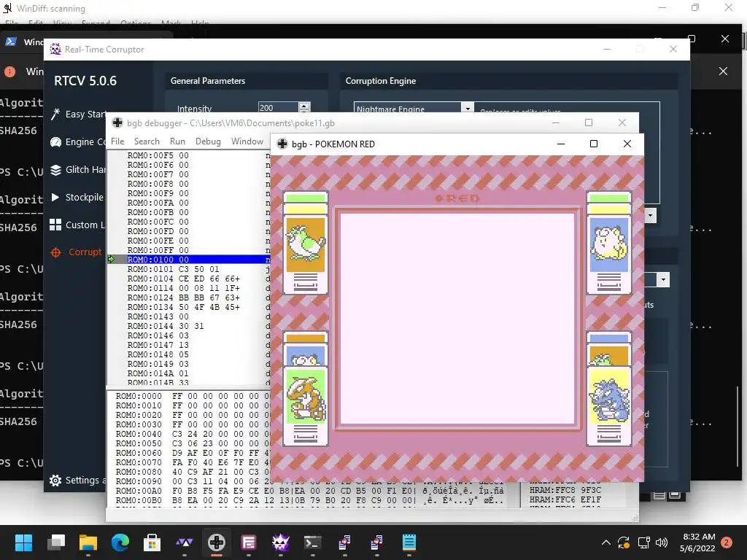Screen dimensions: 747x560
Task: Click stack entry HRAM:FFC6 EF1F
Action: (565, 499)
